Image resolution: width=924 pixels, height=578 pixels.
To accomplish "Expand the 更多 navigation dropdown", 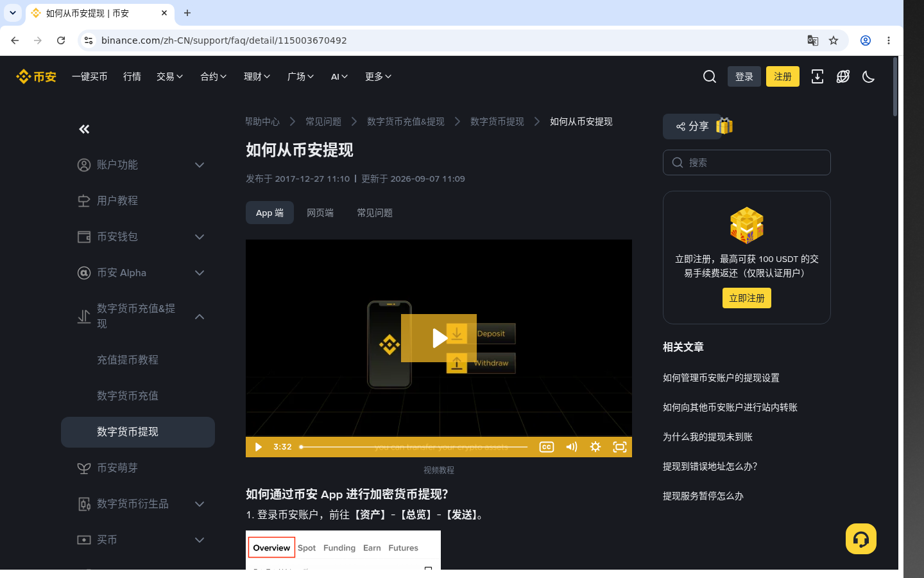I will (x=379, y=76).
